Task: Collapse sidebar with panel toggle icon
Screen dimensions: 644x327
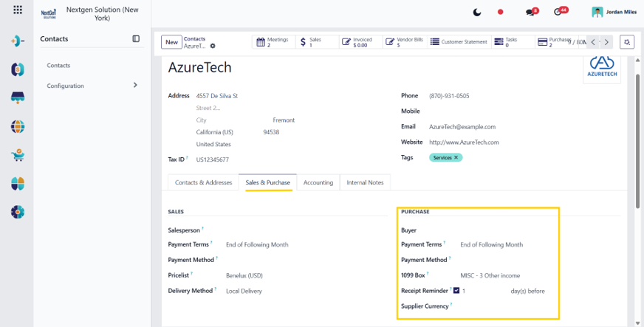Action: tap(136, 38)
